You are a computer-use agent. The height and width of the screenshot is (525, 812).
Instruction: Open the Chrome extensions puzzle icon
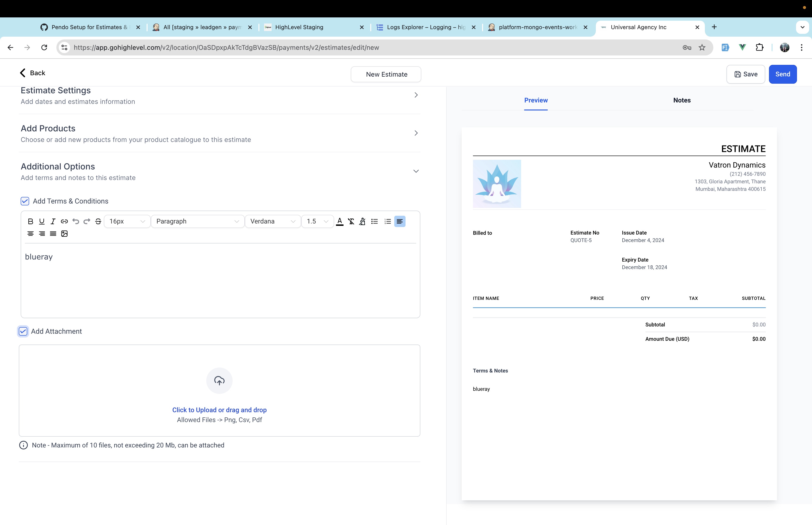click(760, 47)
